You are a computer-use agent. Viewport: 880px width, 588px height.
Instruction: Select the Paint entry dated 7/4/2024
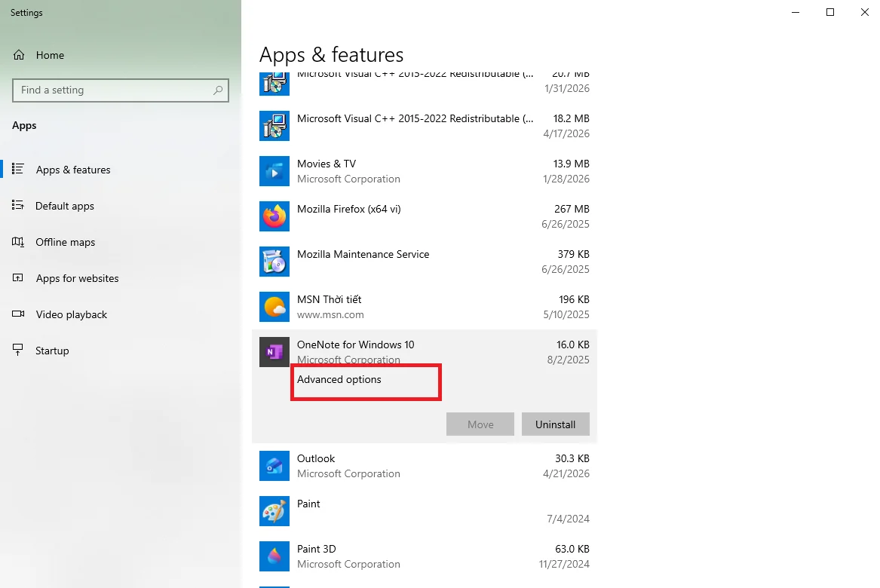pyautogui.click(x=425, y=511)
